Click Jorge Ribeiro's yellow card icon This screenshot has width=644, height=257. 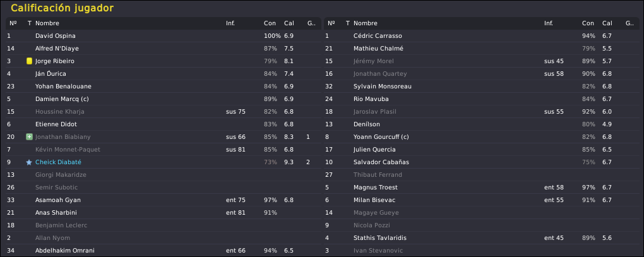click(29, 61)
